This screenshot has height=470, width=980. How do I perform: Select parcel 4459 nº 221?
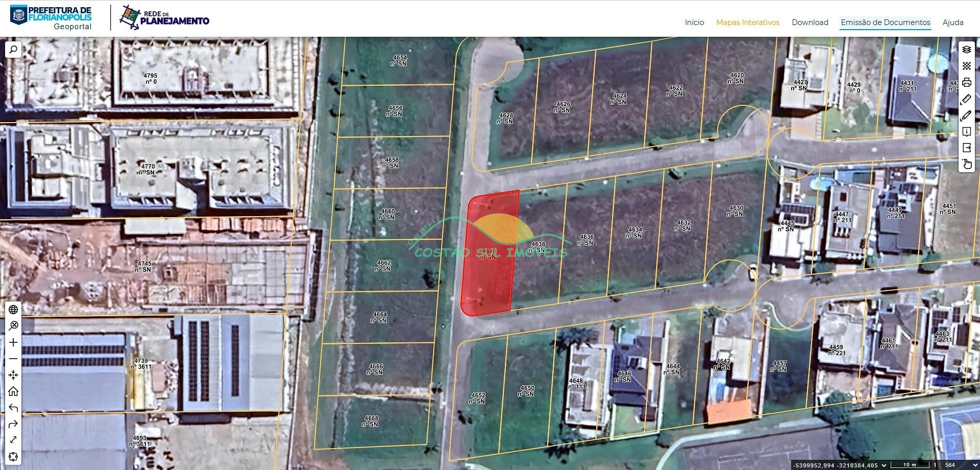pyautogui.click(x=837, y=350)
